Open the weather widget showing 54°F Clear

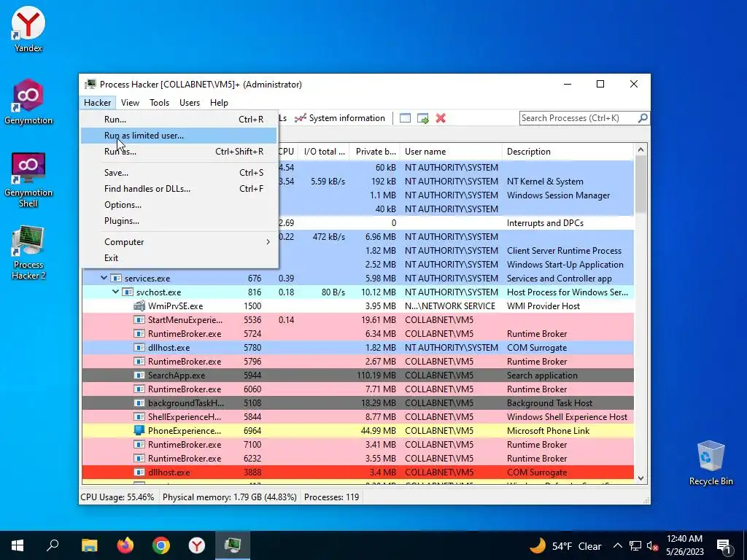point(565,545)
